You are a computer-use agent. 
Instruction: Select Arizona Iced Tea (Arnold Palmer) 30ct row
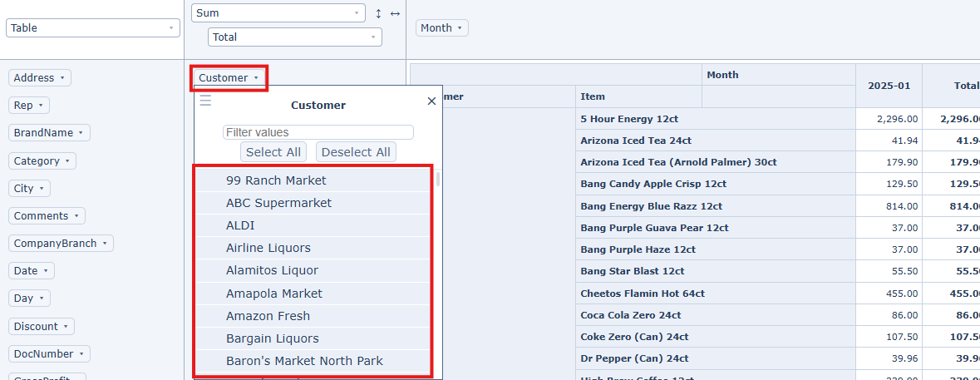pos(715,162)
